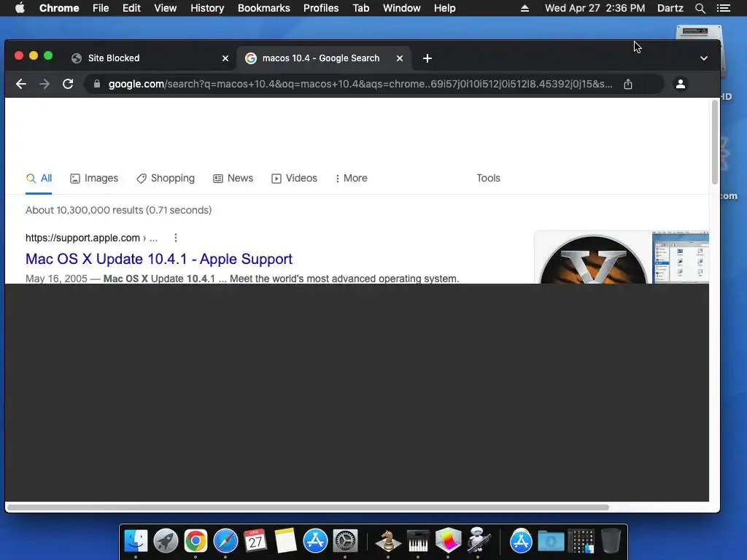Select the macos 10.4 - Google Search tab

324,58
